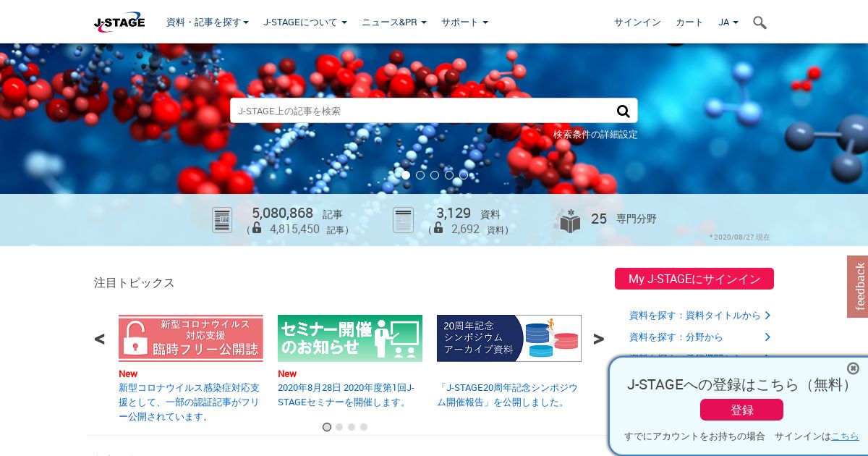868x456 pixels.
Task: Open the セミナー開催のお知らせ banner
Action: tap(350, 338)
